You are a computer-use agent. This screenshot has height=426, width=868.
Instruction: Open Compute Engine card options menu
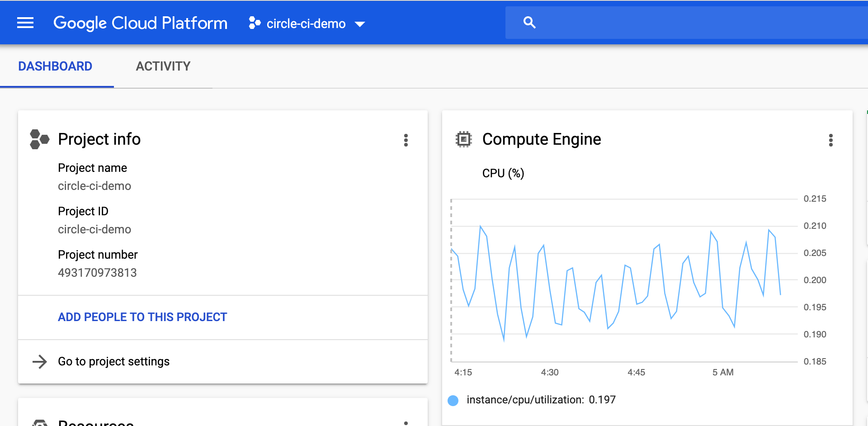point(830,140)
